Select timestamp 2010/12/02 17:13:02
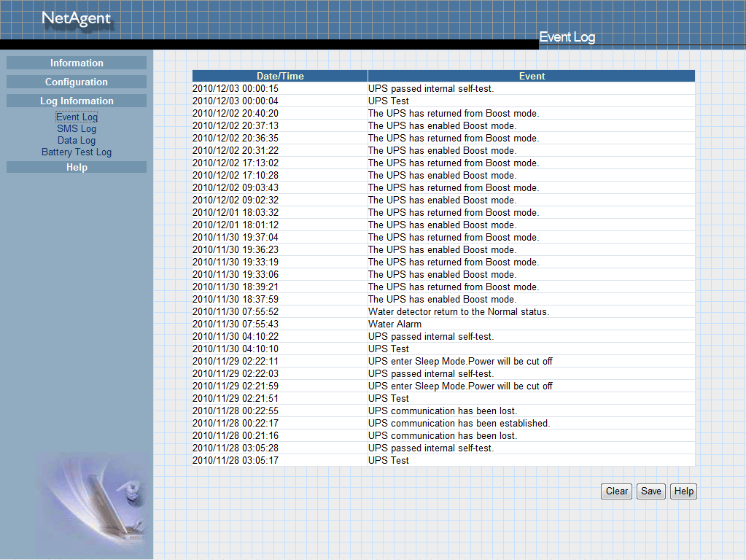The width and height of the screenshot is (746, 560). point(236,163)
